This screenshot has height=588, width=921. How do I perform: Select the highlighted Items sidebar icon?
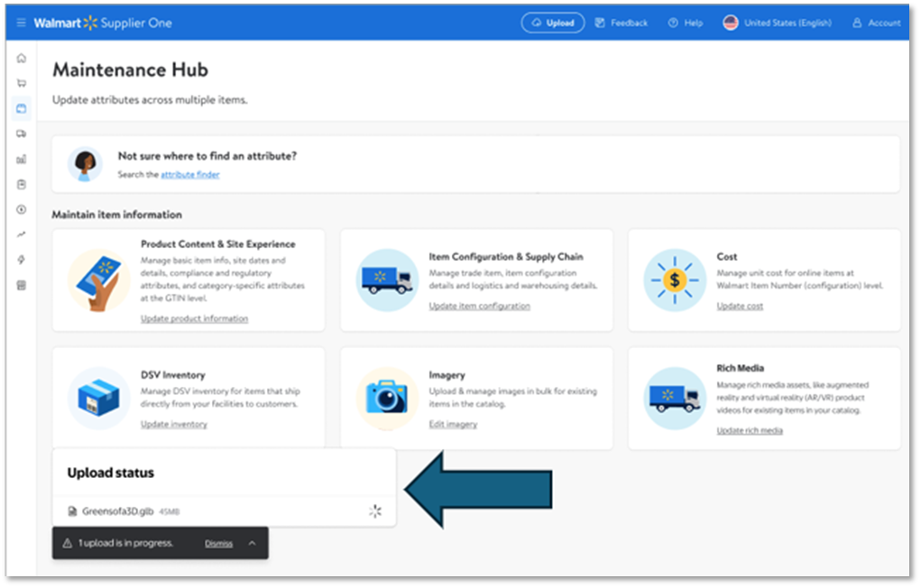tap(22, 108)
